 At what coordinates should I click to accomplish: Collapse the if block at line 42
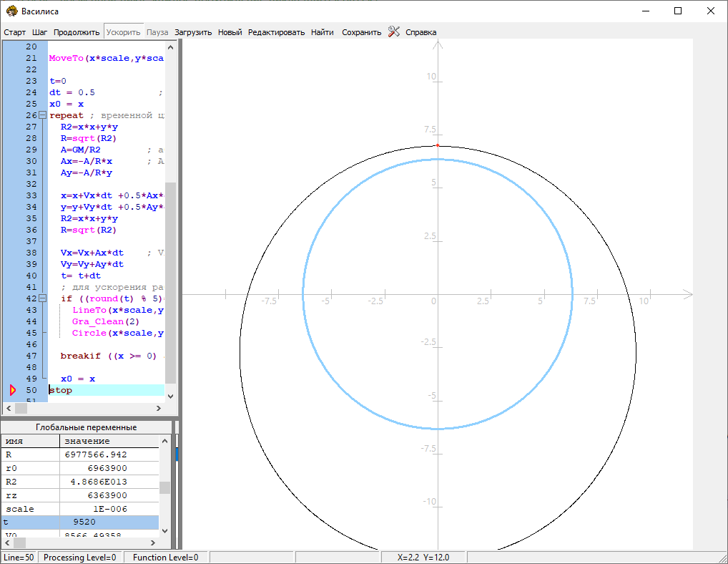pos(42,298)
